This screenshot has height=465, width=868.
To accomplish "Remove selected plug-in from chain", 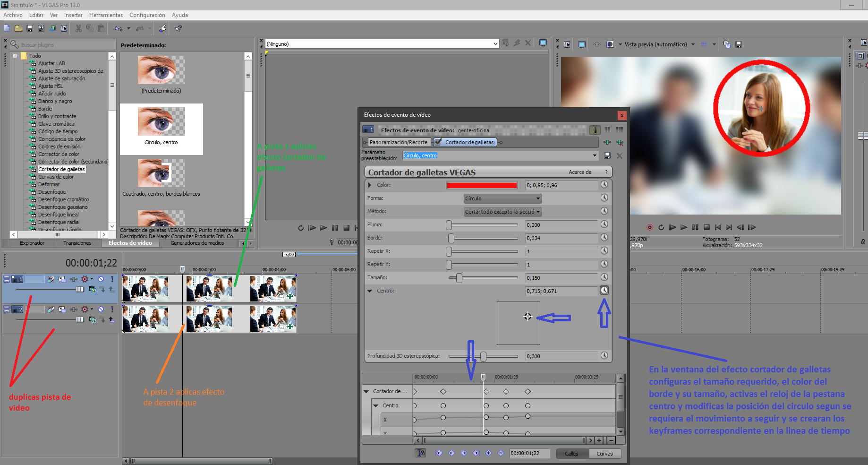I will [620, 142].
